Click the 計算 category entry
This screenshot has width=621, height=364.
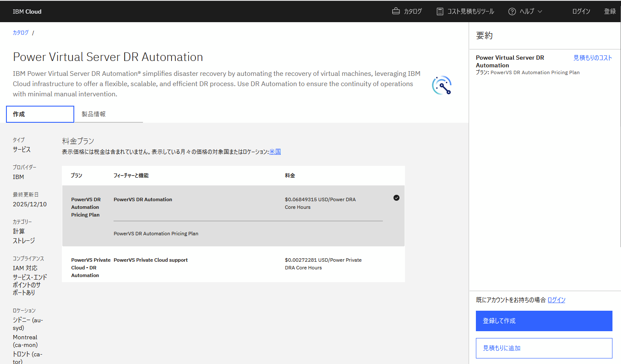tap(19, 231)
